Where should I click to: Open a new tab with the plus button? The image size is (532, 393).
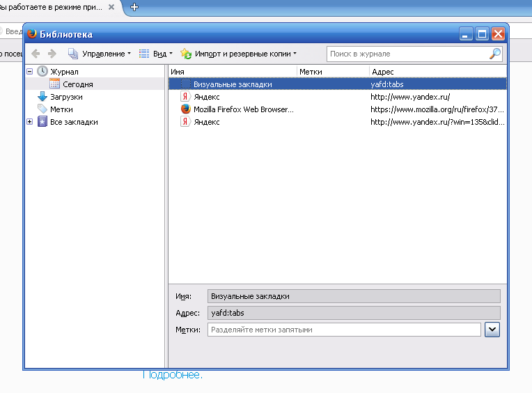click(x=134, y=7)
